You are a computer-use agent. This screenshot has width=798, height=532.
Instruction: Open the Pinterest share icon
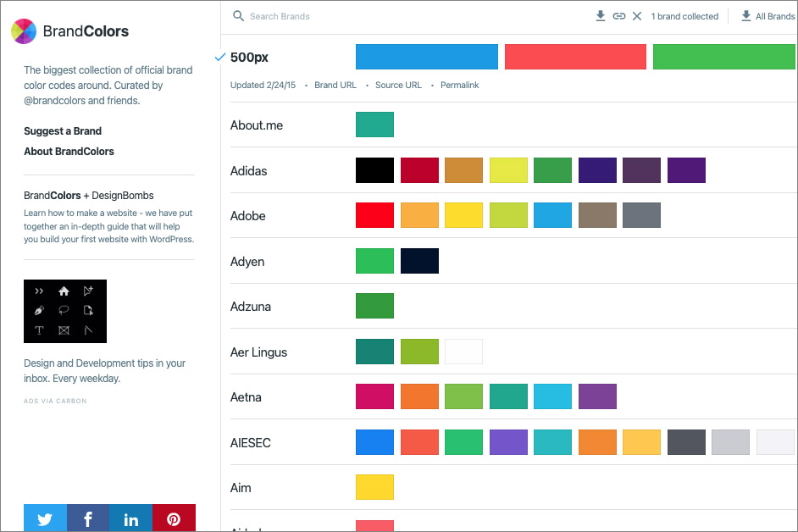coord(174,518)
